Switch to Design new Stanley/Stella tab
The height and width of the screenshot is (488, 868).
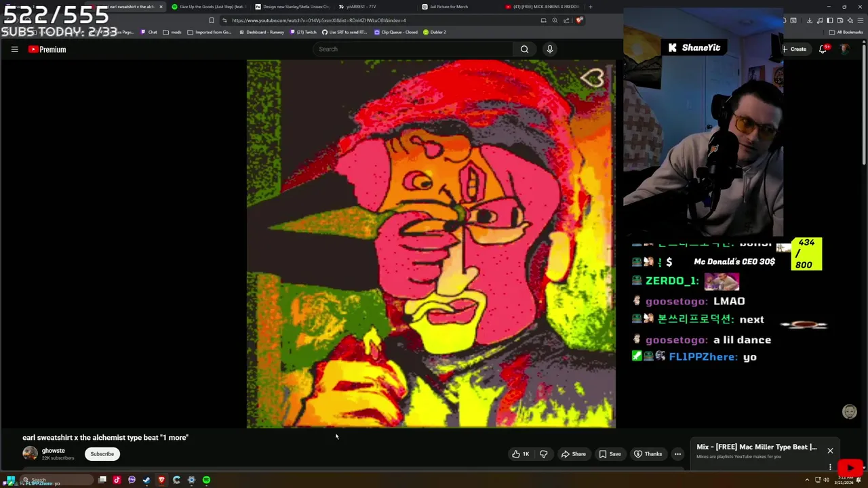292,7
